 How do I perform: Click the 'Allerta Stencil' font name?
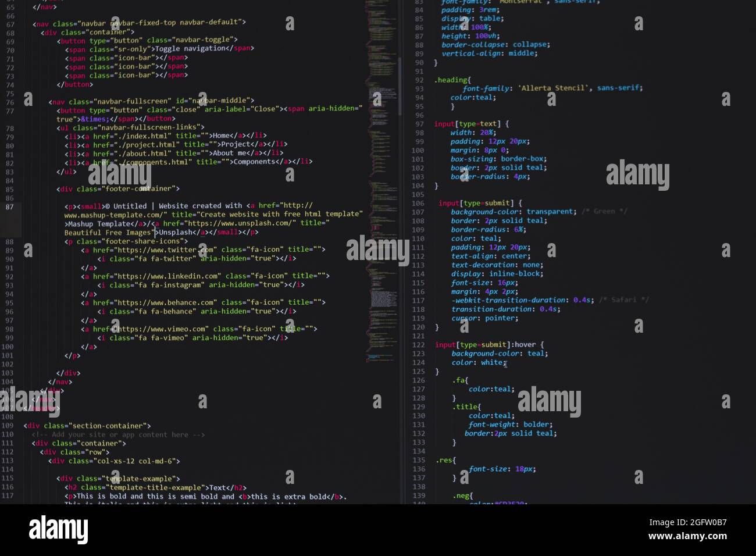click(x=554, y=88)
